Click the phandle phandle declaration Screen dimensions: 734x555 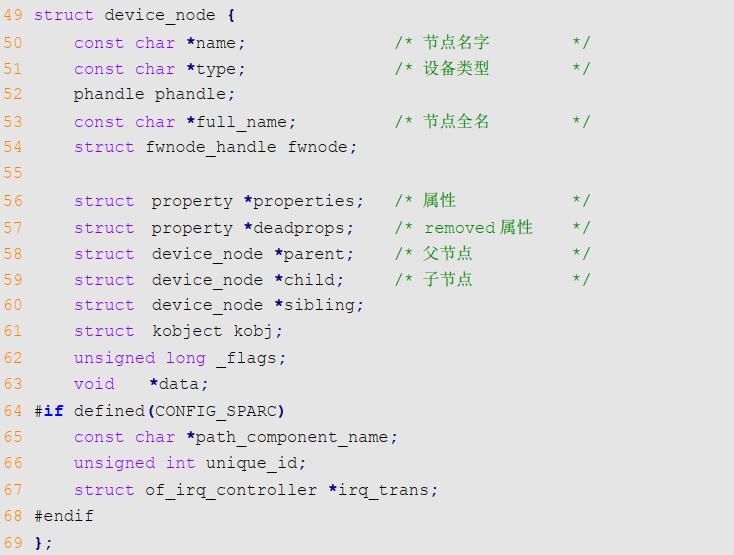154,95
